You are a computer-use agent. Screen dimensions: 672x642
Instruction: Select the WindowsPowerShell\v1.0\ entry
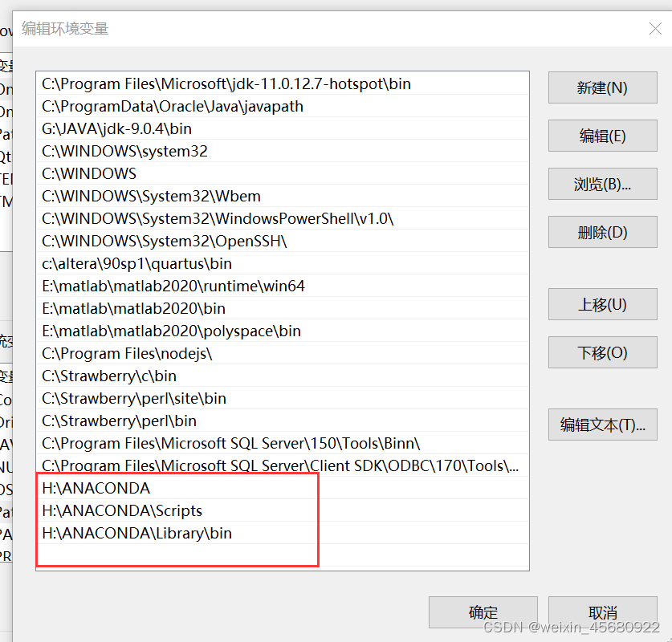pyautogui.click(x=283, y=218)
